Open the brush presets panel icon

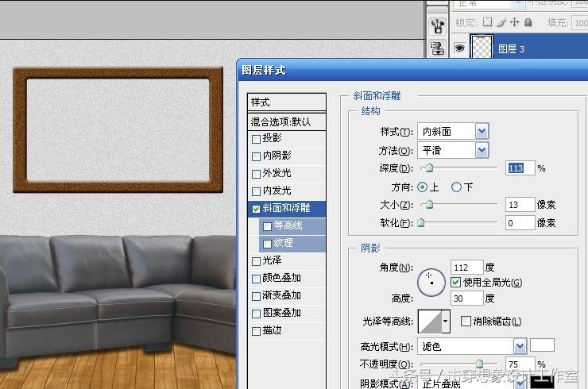(436, 26)
